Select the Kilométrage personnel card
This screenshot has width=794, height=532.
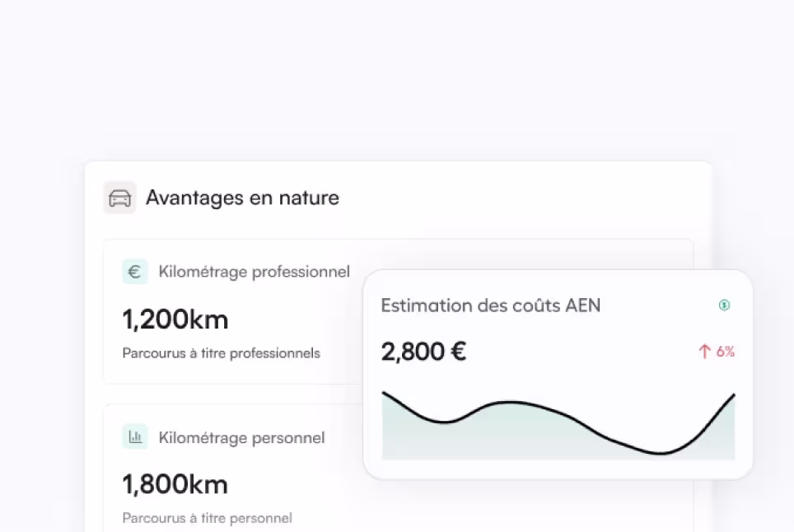tap(398, 468)
